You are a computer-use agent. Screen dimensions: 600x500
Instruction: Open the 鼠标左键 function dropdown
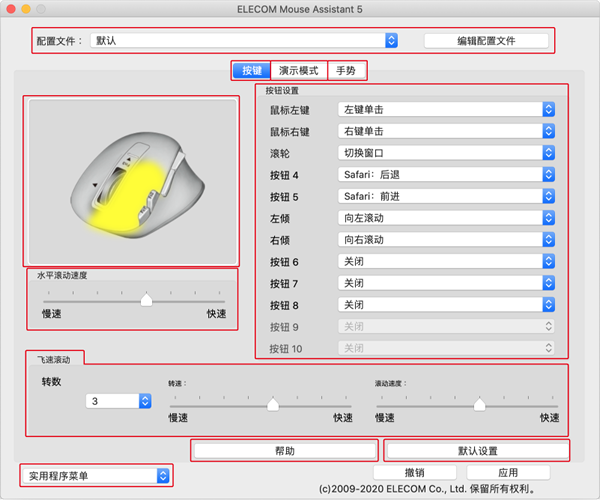point(446,110)
